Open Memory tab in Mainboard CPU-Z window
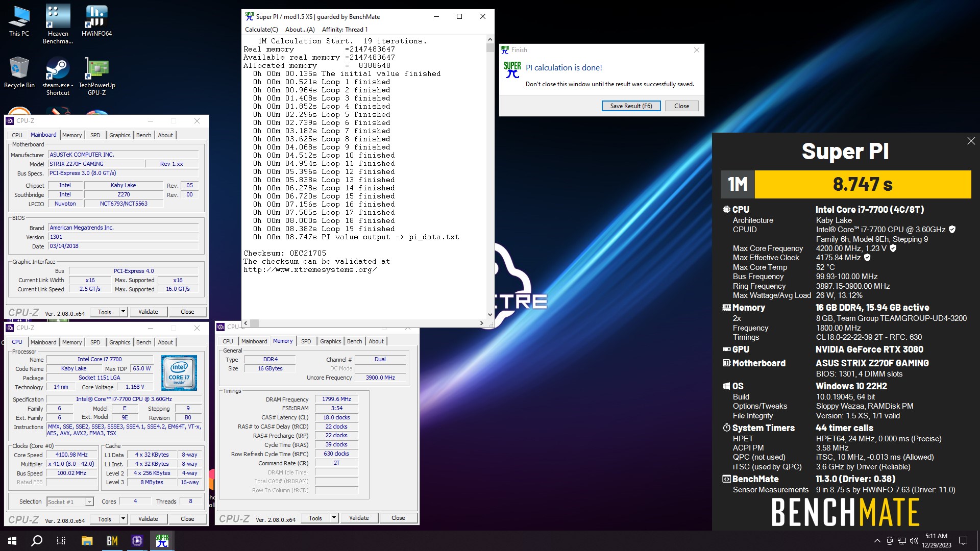Image resolution: width=980 pixels, height=551 pixels. point(72,135)
